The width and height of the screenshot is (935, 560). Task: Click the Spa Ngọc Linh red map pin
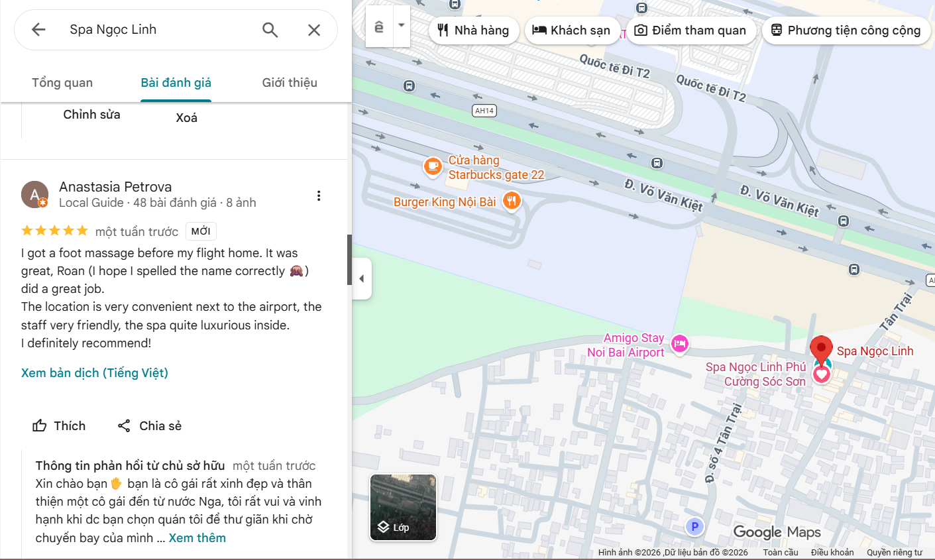[x=821, y=347]
